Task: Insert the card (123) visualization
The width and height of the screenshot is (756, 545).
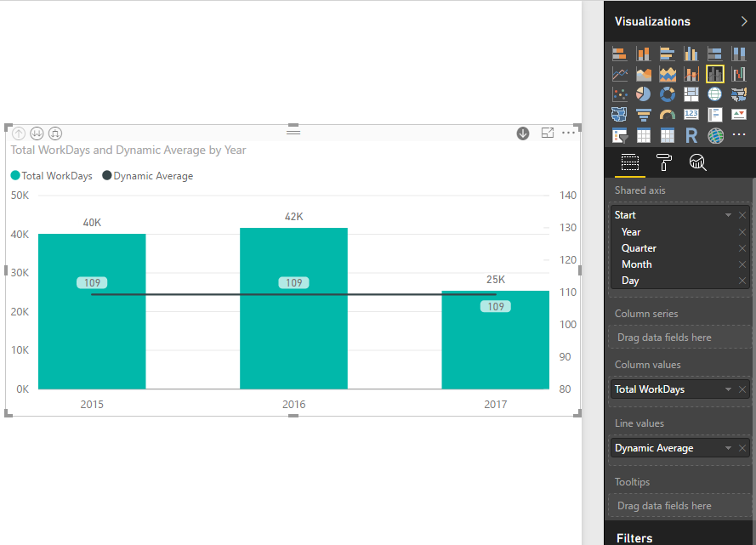Action: pos(691,115)
